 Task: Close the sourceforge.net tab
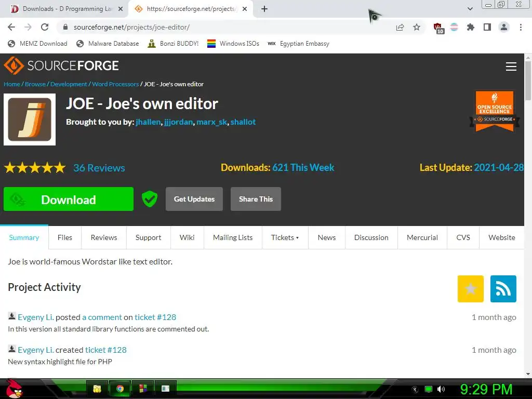click(x=245, y=9)
